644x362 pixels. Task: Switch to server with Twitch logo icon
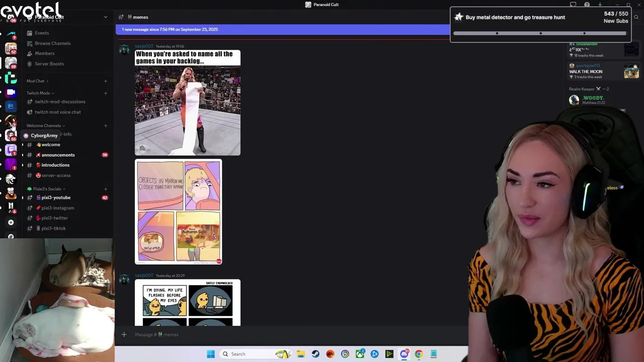point(11,150)
